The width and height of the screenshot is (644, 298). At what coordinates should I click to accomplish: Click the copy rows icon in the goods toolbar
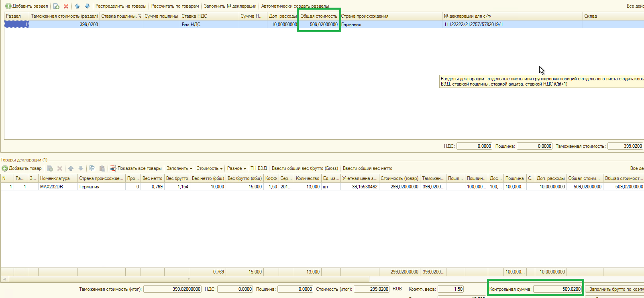click(92, 169)
